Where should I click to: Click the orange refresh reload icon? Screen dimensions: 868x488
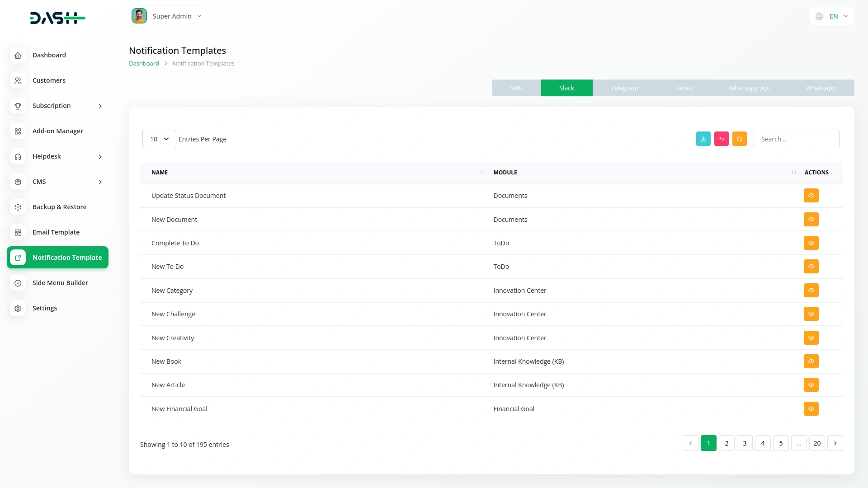(739, 139)
